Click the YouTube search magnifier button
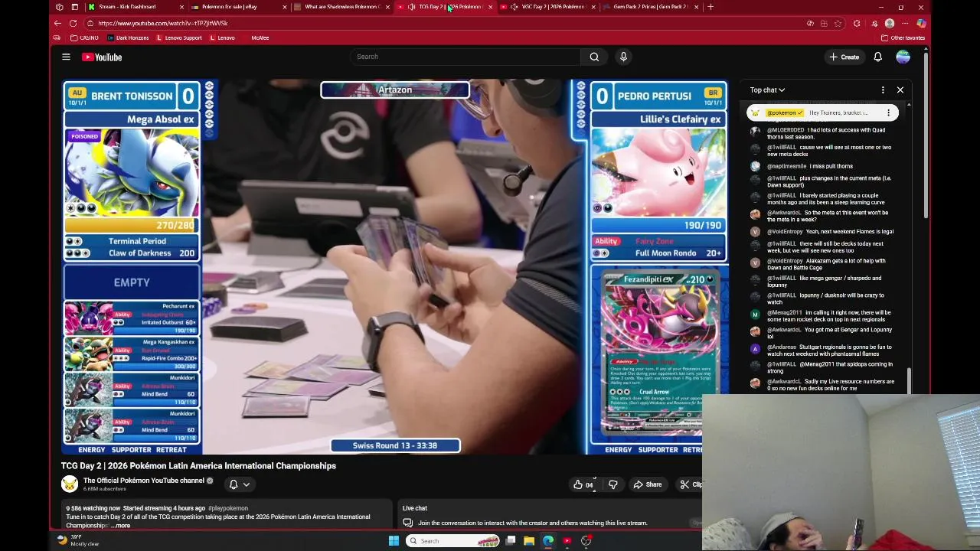This screenshot has height=551, width=980. point(594,57)
